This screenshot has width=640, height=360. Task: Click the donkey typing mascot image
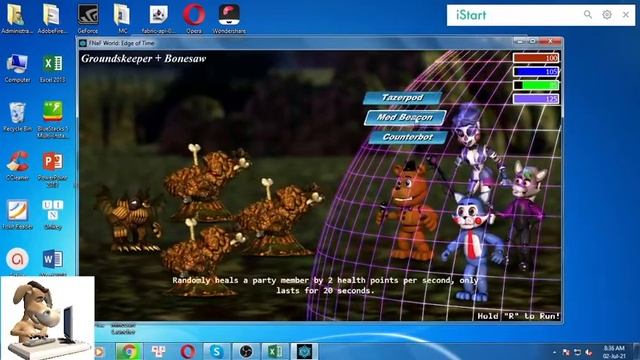tap(47, 318)
